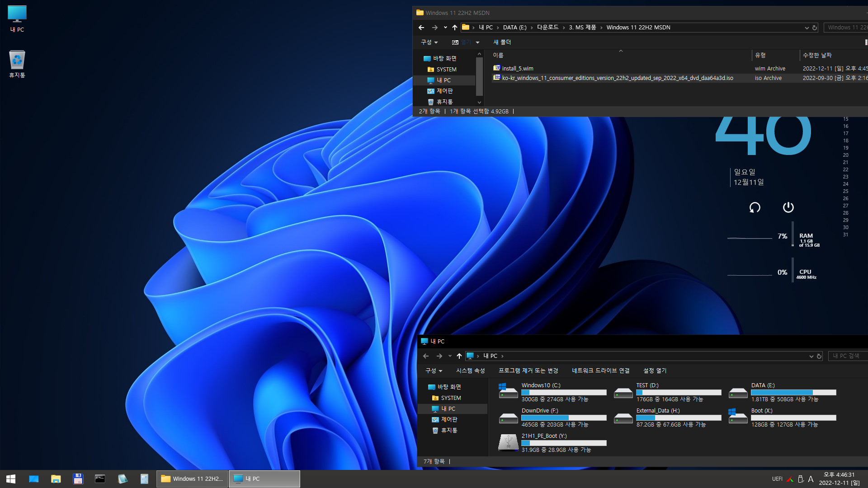Select the TEST (D:) drive
Screen dimensions: 868x488
(x=667, y=392)
